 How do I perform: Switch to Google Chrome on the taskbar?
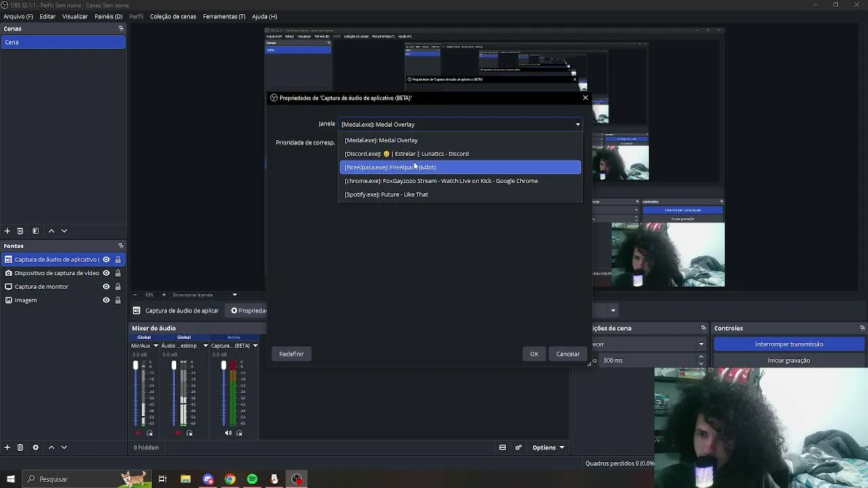(230, 479)
